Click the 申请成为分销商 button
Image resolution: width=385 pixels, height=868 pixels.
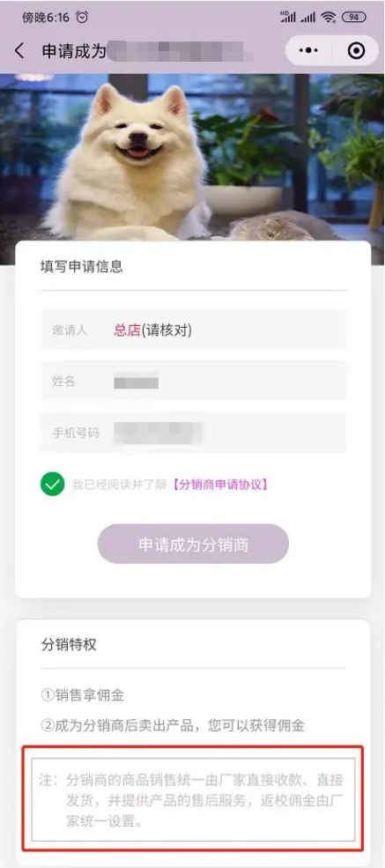pos(193,545)
